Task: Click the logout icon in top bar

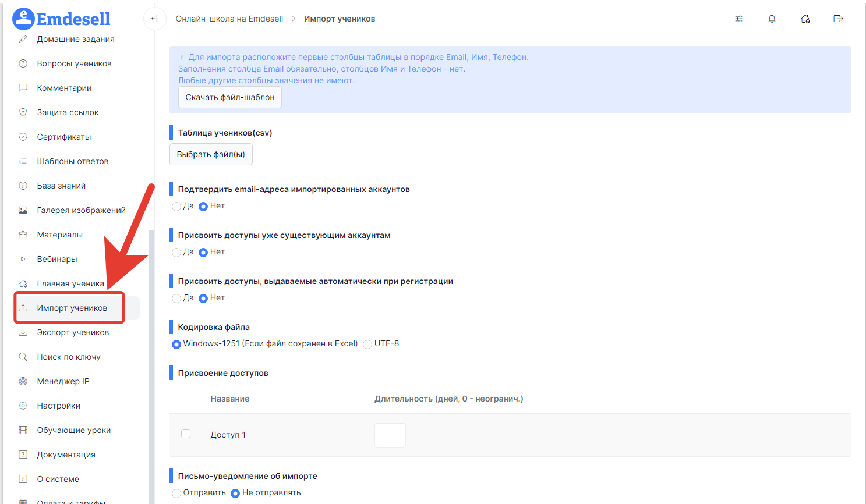Action: pyautogui.click(x=838, y=19)
